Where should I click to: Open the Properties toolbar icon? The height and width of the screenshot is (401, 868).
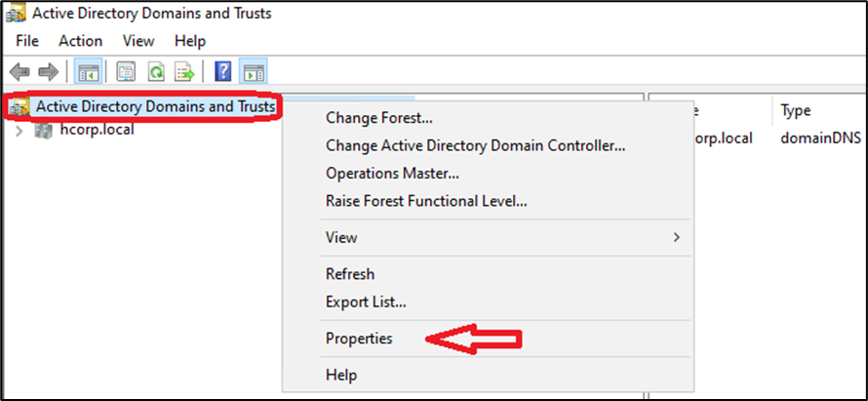[x=126, y=71]
